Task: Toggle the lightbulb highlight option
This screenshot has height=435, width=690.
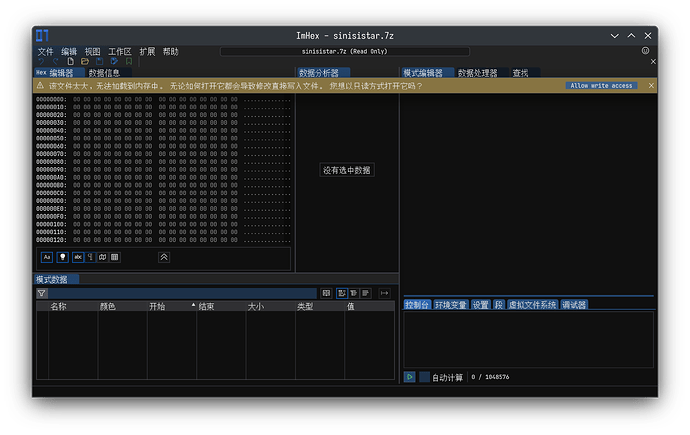Action: [62, 257]
